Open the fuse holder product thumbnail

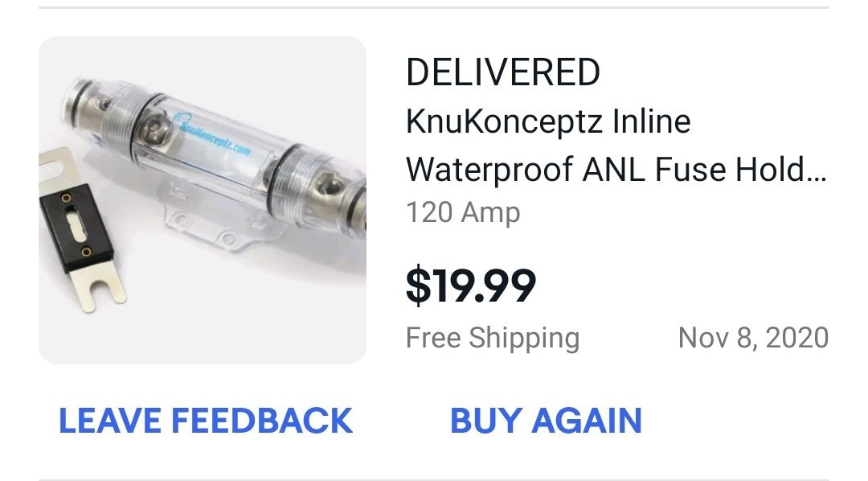tap(203, 200)
